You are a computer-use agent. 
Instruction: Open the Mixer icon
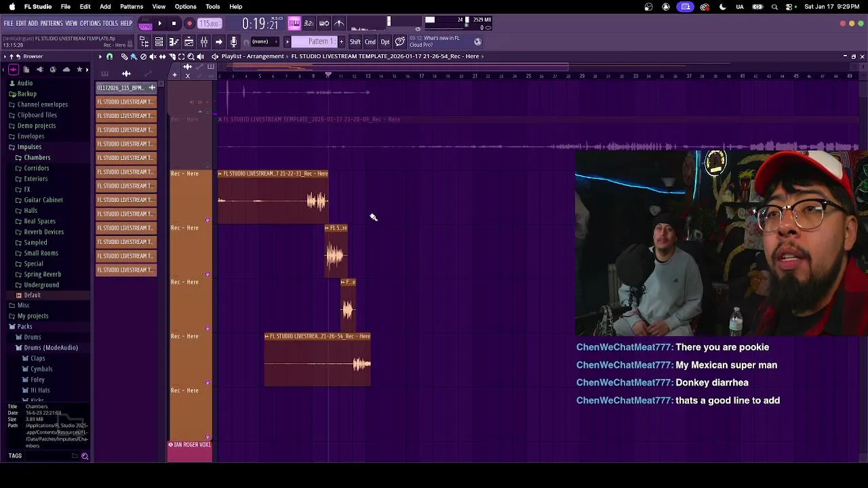pyautogui.click(x=203, y=42)
